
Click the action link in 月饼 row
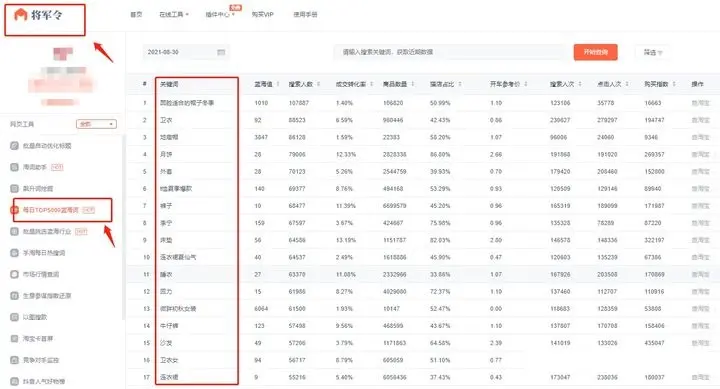[701, 154]
